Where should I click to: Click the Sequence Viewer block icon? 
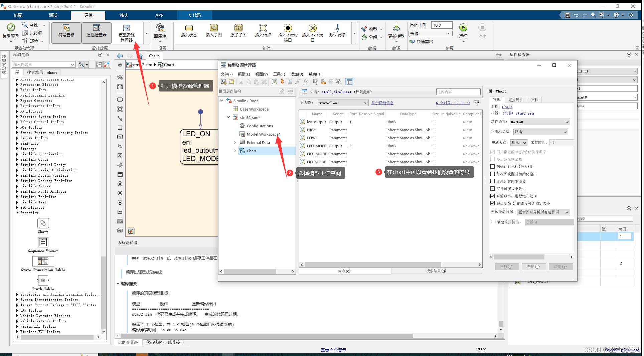43,242
